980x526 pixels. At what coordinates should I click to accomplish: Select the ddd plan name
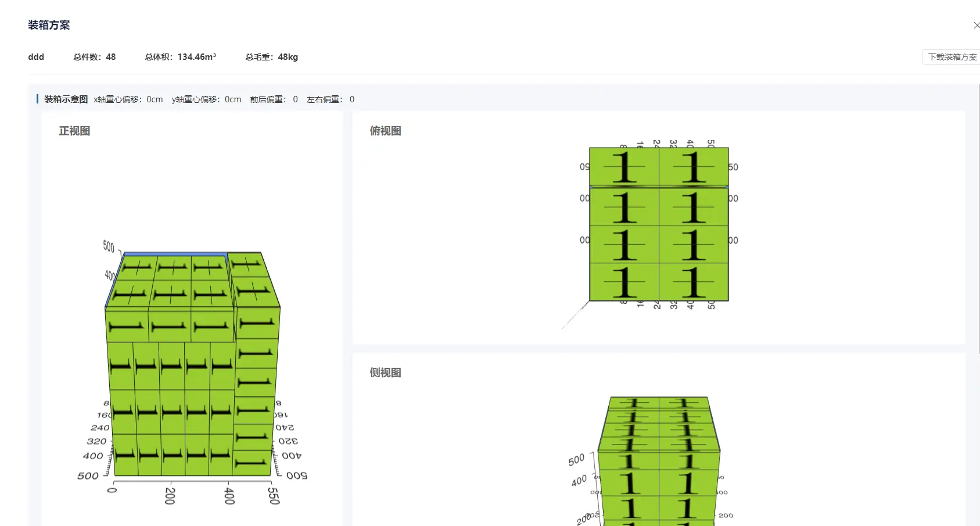tap(36, 57)
